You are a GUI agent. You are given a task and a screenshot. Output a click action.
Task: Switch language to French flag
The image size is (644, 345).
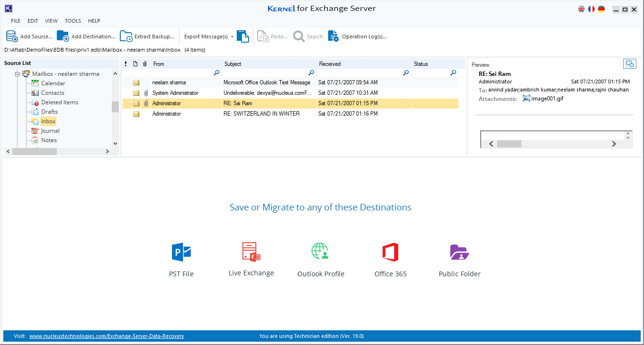(591, 9)
